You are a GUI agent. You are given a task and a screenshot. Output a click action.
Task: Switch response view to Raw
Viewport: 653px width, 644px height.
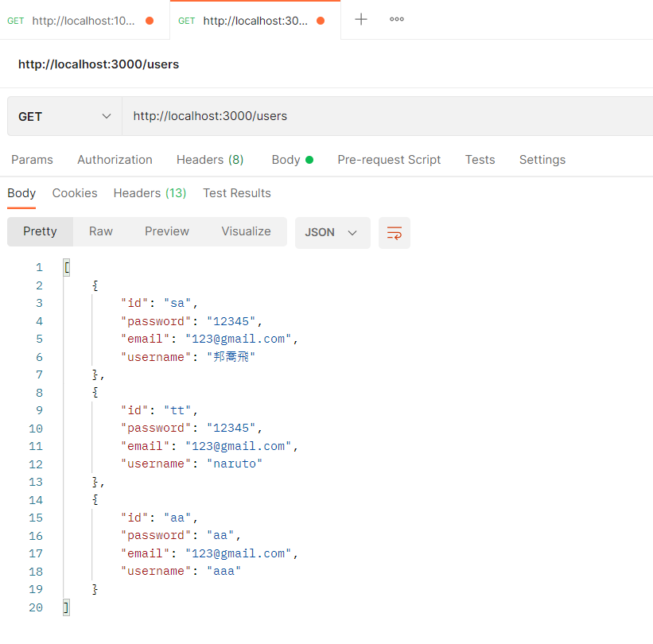101,231
